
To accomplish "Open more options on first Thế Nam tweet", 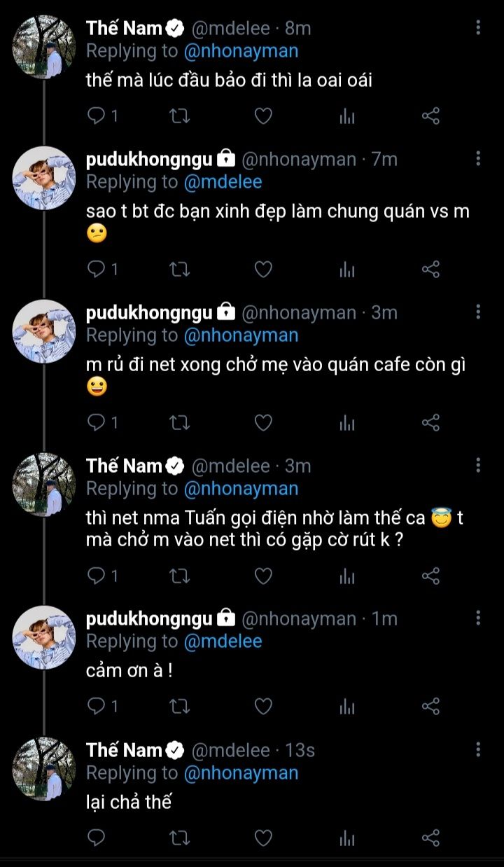I will point(478,28).
